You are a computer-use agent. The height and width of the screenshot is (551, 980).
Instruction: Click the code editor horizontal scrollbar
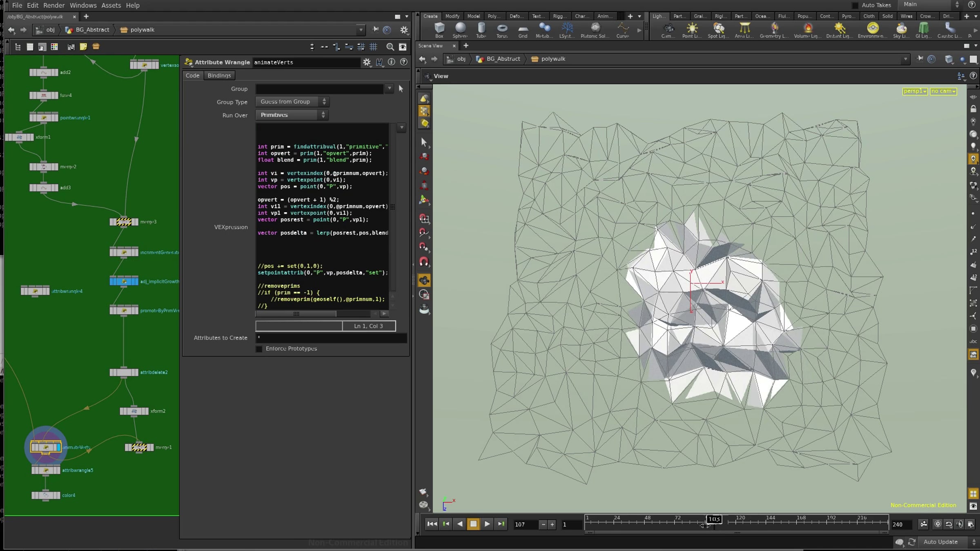(296, 314)
